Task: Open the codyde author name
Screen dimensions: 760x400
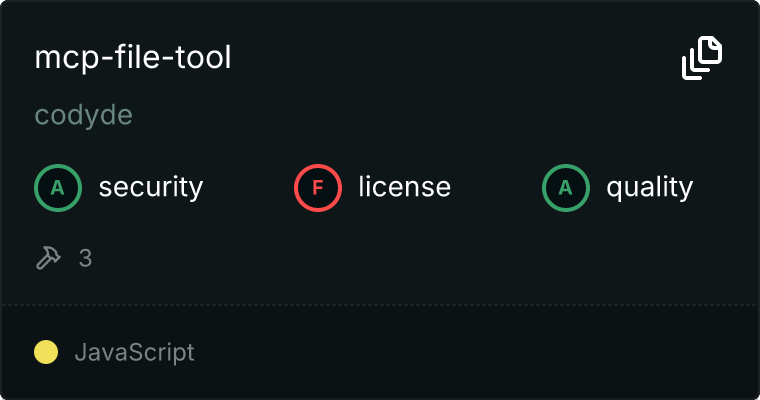Action: [x=84, y=115]
